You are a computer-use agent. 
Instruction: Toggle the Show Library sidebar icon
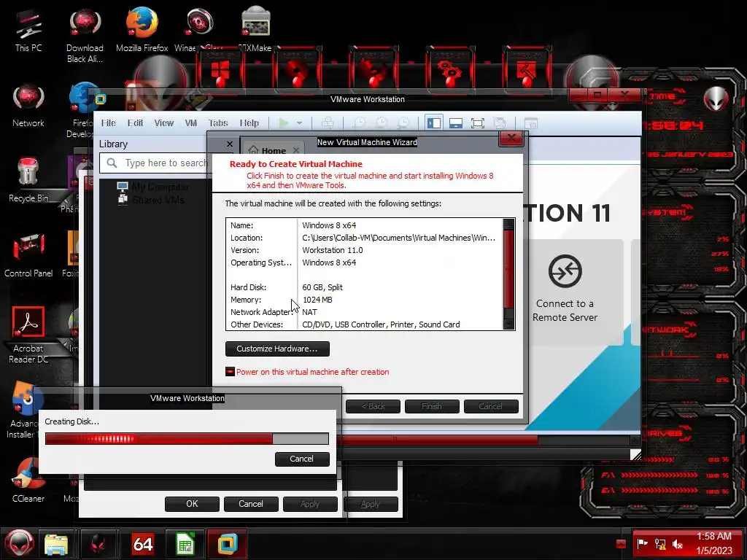pyautogui.click(x=434, y=123)
